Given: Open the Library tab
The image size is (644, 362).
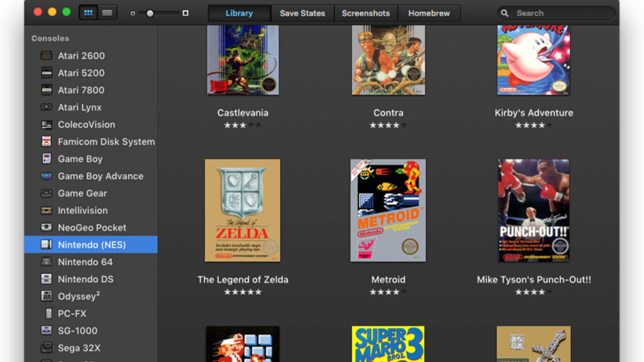Looking at the screenshot, I should pyautogui.click(x=239, y=13).
